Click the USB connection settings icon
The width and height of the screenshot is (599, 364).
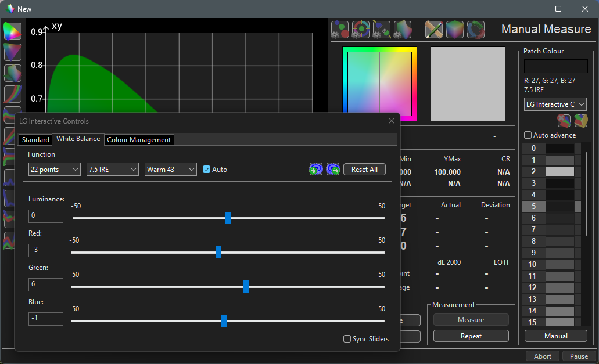coord(382,29)
